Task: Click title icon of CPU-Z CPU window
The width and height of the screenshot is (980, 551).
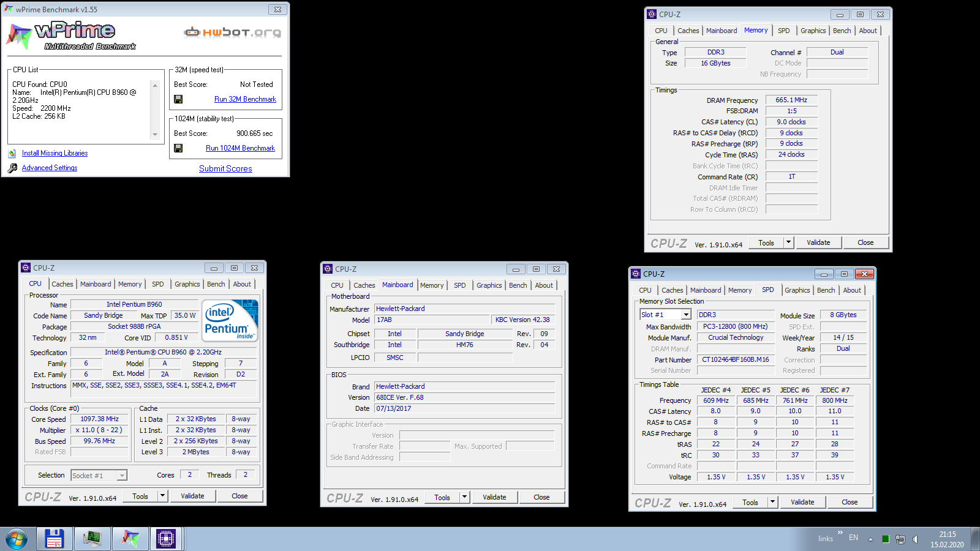Action: 26,268
